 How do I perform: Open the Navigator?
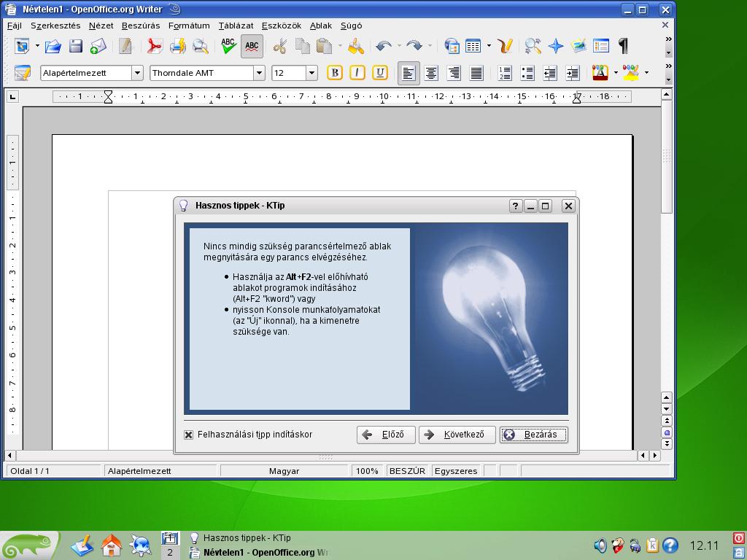click(555, 47)
